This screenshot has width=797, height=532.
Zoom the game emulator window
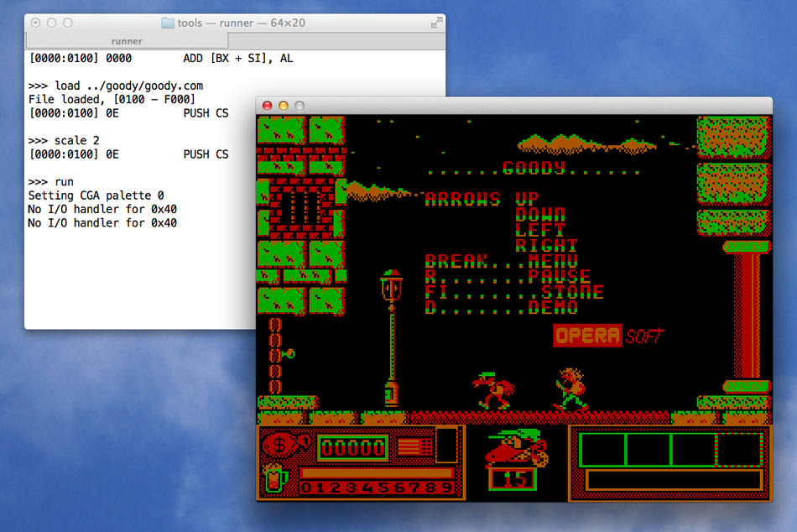point(300,106)
